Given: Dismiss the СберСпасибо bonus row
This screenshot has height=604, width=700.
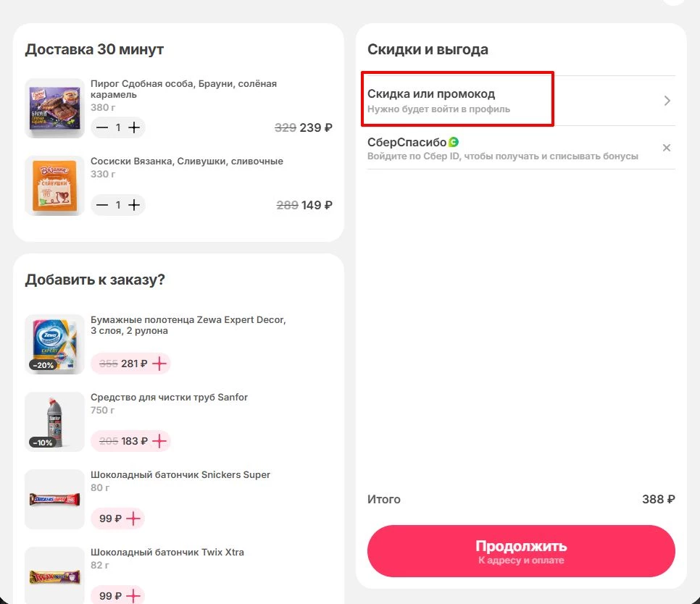Looking at the screenshot, I should (x=667, y=148).
